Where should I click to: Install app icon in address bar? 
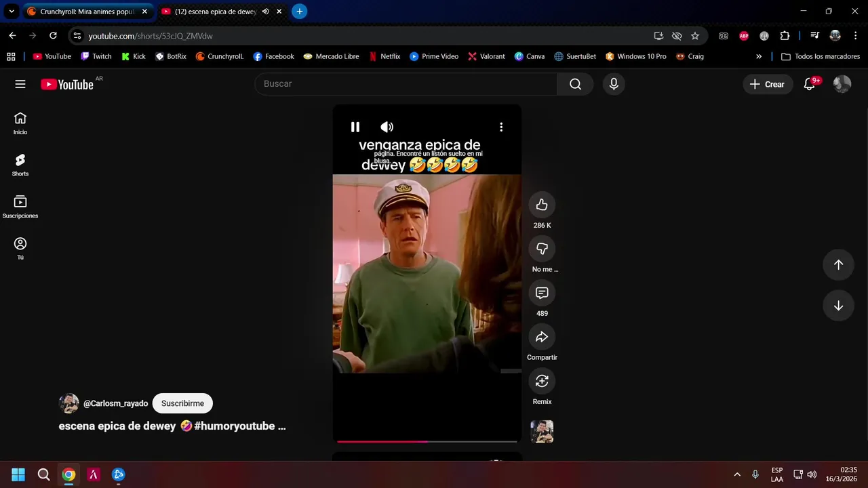658,36
